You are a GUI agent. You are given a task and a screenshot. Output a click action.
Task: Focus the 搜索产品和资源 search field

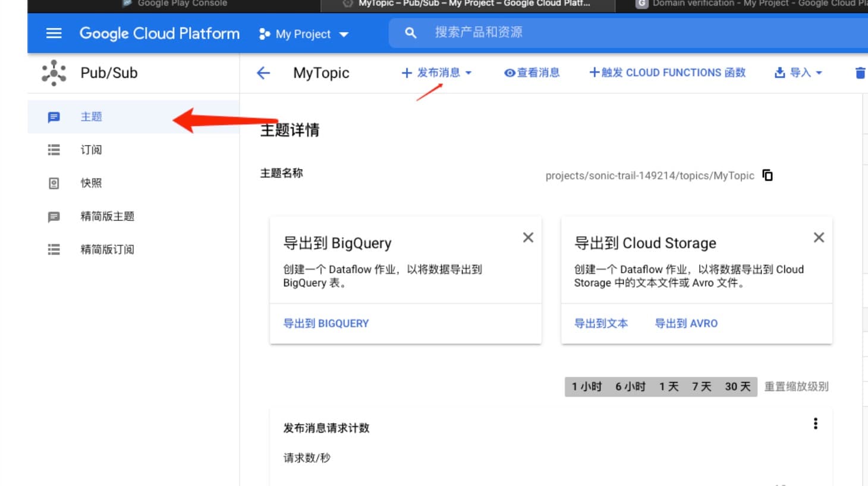click(x=628, y=33)
